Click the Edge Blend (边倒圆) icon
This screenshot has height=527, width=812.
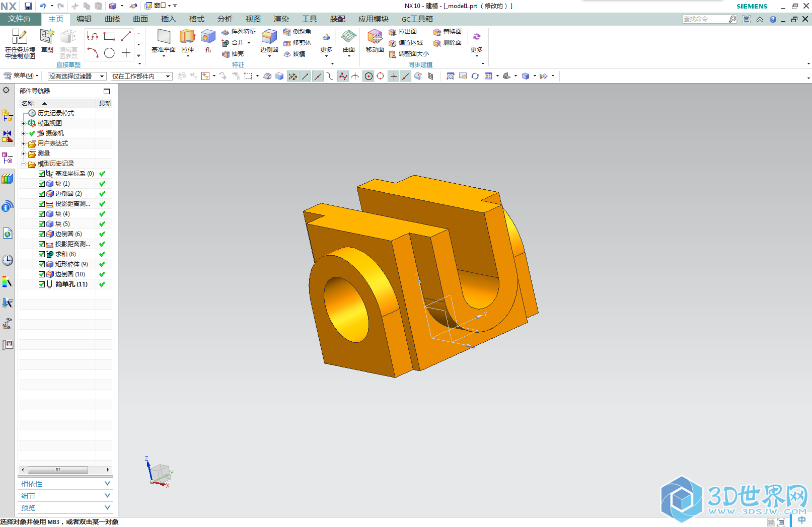[269, 37]
